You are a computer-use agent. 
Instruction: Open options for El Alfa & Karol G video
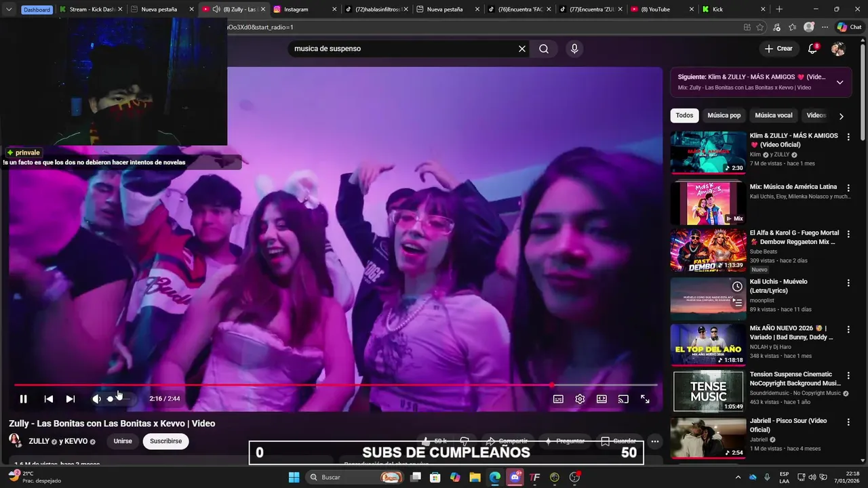[848, 234]
